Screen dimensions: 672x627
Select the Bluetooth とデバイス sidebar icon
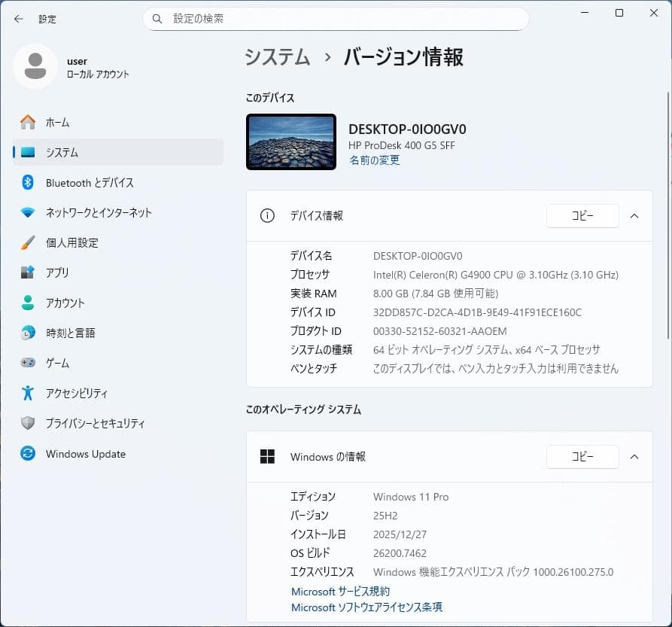(x=29, y=182)
